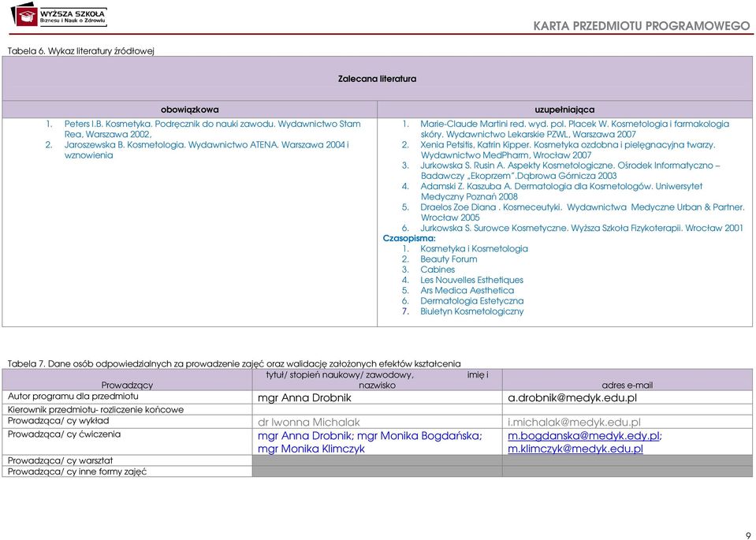756x540 pixels.
Task: Open the m.klimczyk@medyk.edu.pl email link
Action: pos(575,449)
